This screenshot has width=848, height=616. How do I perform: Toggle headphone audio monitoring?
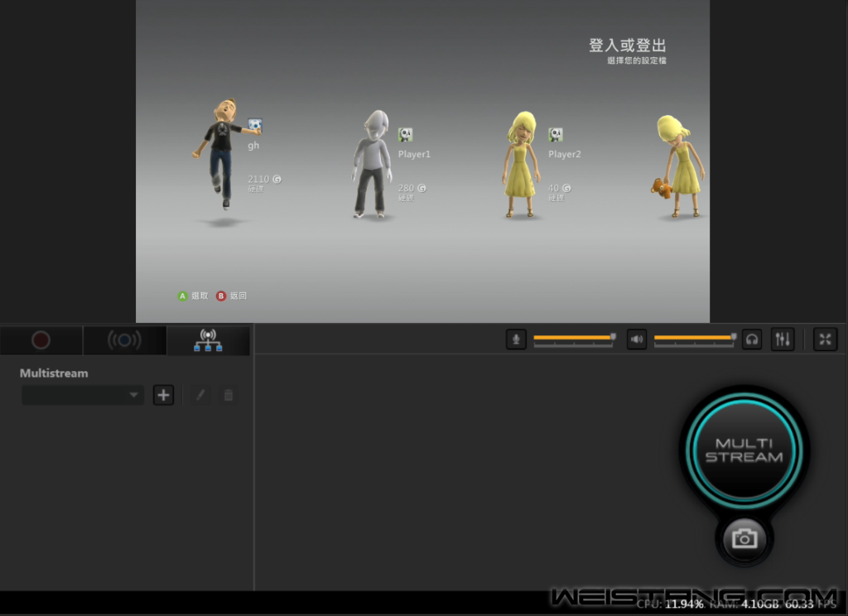(752, 339)
